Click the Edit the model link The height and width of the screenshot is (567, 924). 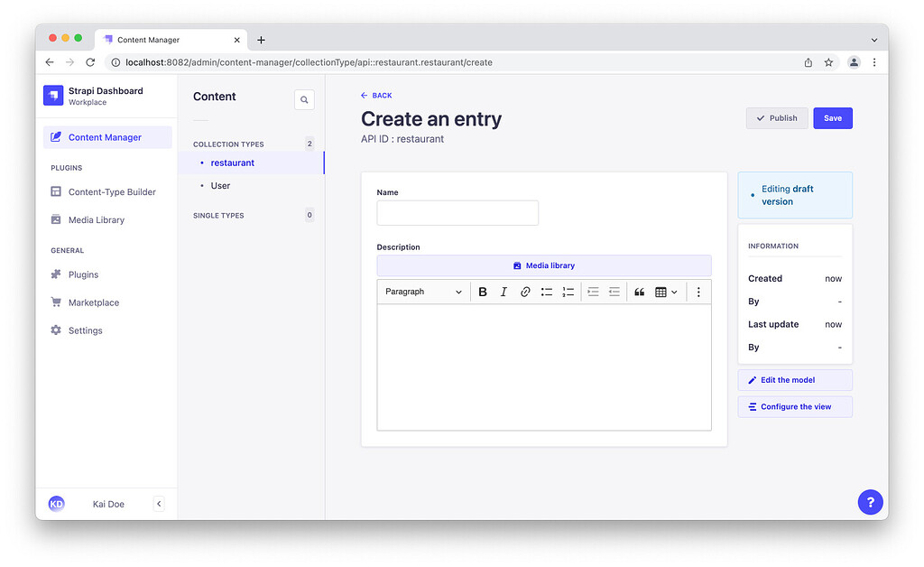(x=794, y=379)
